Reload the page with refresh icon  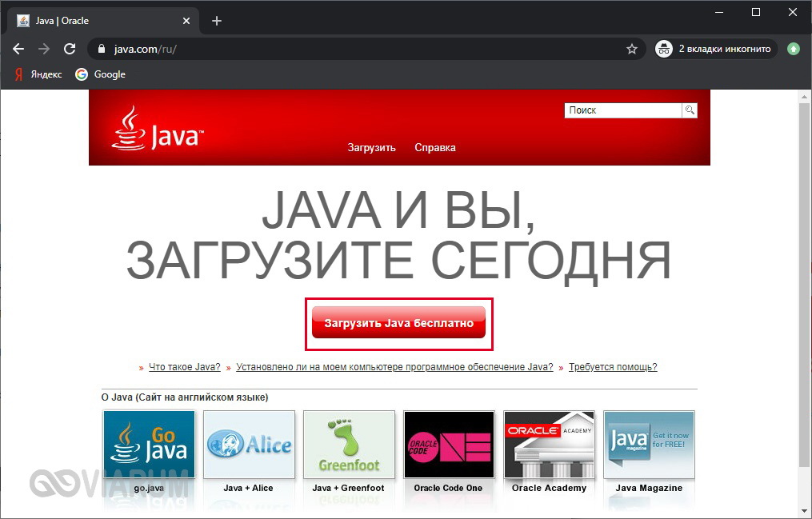click(70, 49)
